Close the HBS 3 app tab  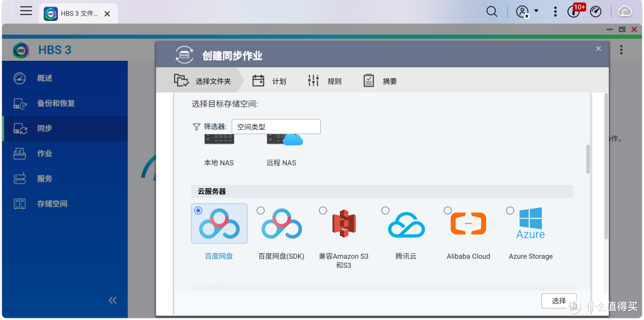pos(107,14)
